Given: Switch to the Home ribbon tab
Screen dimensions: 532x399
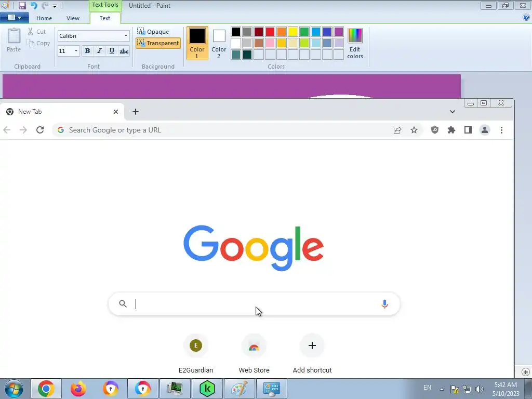Looking at the screenshot, I should tap(44, 18).
